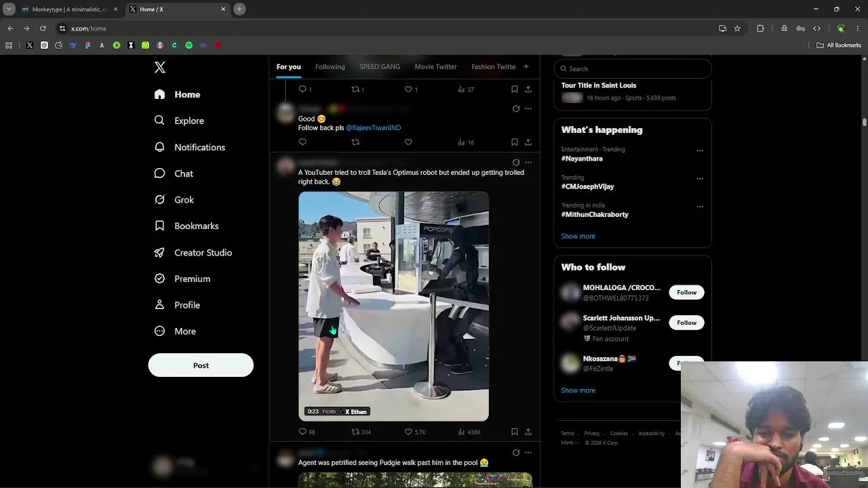Open more options for #CMJosephVijay trend

coord(700,179)
